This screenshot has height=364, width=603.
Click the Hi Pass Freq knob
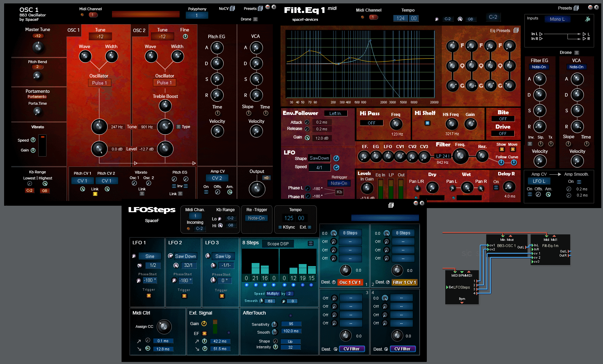coord(396,124)
